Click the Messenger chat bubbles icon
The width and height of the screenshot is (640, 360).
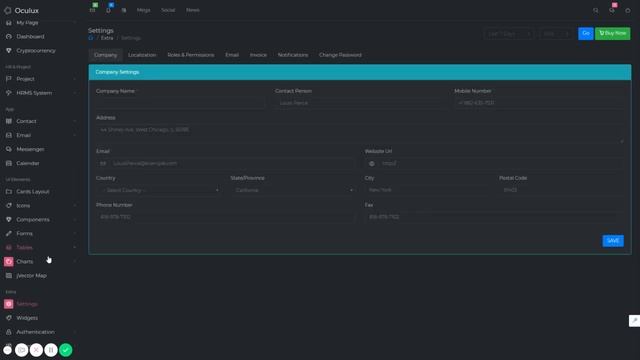(9, 149)
